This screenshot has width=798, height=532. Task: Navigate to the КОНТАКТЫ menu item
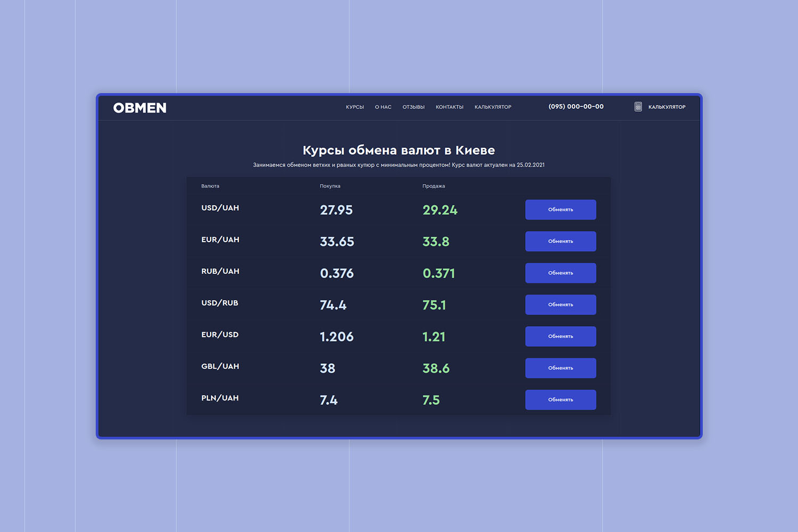click(450, 107)
